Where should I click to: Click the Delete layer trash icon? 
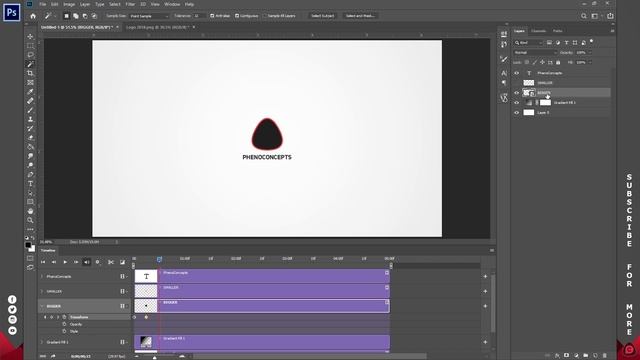tap(604, 356)
